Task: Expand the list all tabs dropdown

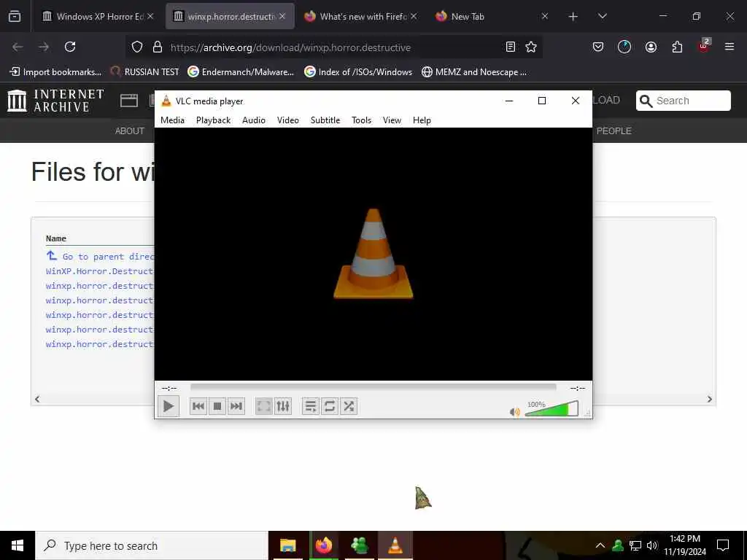Action: click(602, 16)
